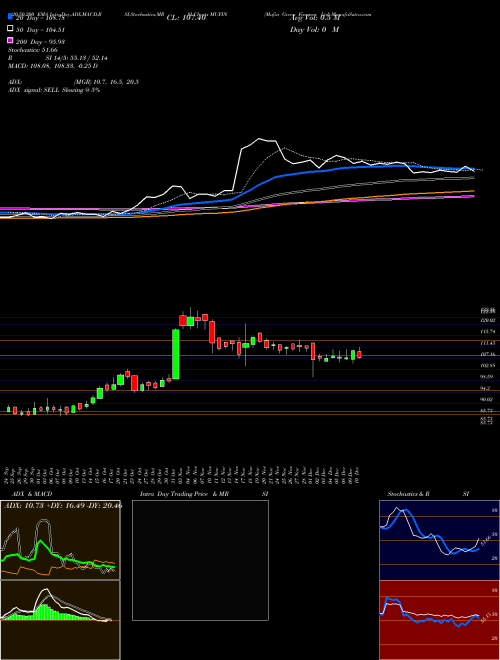This screenshot has height=660, width=500.
Task: Click the 'CL: 107.40' closing price label
Action: (x=186, y=18)
